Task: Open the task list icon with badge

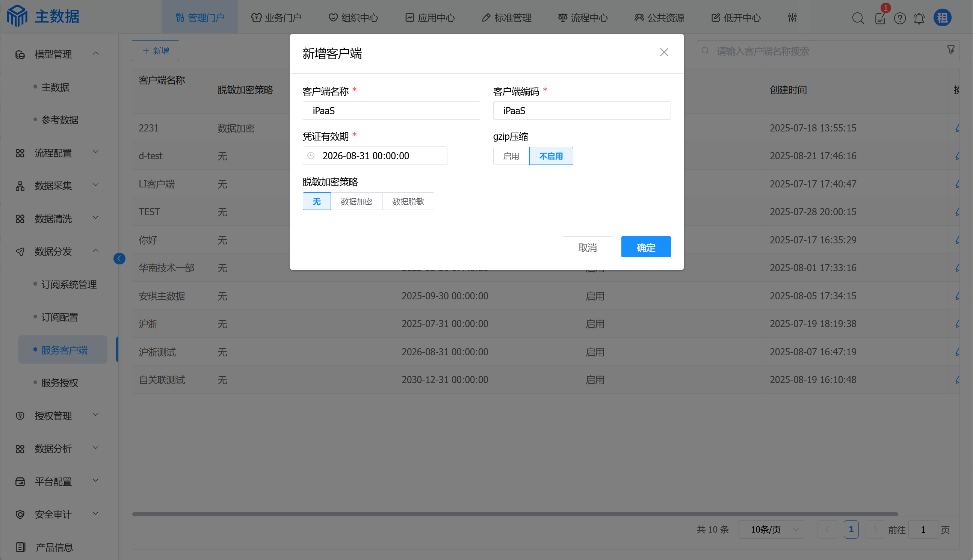Action: [x=880, y=18]
